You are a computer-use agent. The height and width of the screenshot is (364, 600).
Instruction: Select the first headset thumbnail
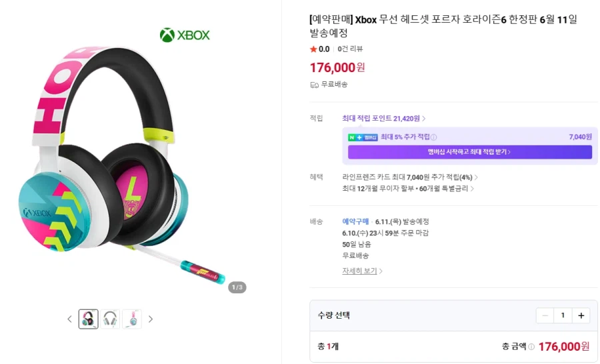click(x=88, y=319)
